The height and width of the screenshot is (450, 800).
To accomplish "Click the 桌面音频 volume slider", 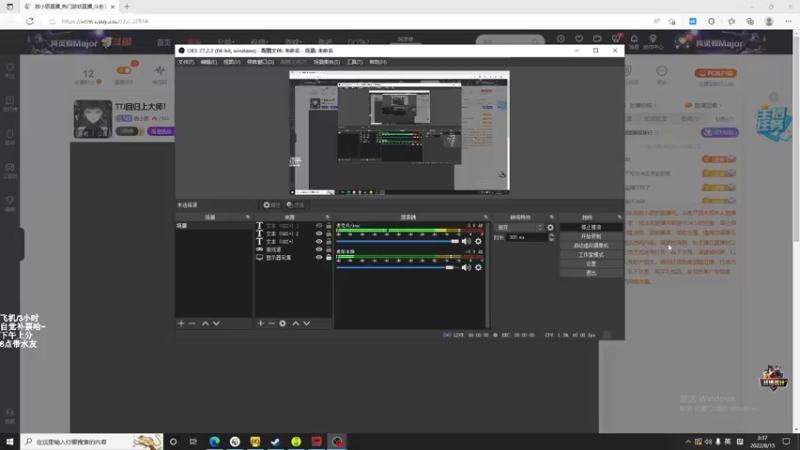I will [x=398, y=267].
